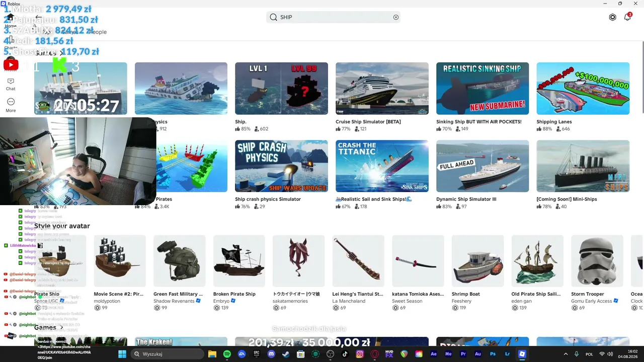Click the SHIP search field
This screenshot has width=644, height=362.
[x=334, y=17]
